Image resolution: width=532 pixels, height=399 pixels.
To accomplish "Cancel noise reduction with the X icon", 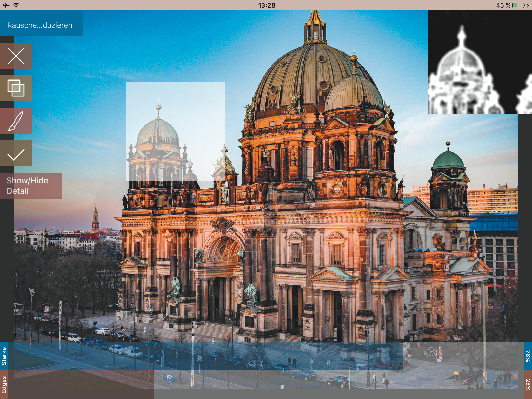I will click(16, 56).
